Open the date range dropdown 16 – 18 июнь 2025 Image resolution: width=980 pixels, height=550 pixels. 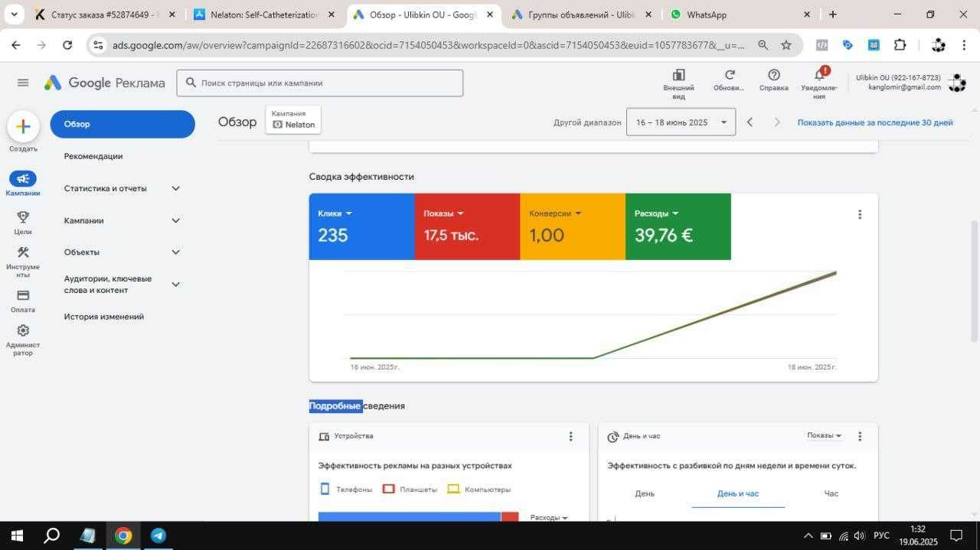[681, 122]
